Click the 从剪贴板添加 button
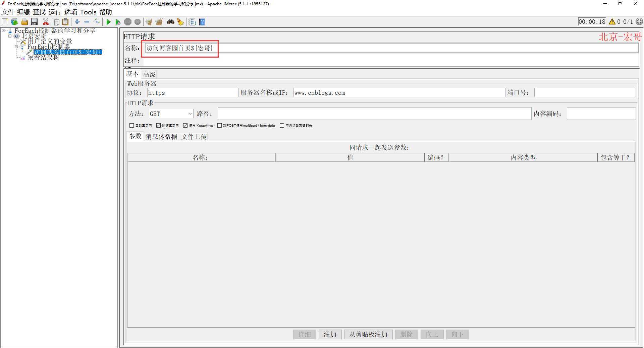The height and width of the screenshot is (348, 644). tap(368, 334)
